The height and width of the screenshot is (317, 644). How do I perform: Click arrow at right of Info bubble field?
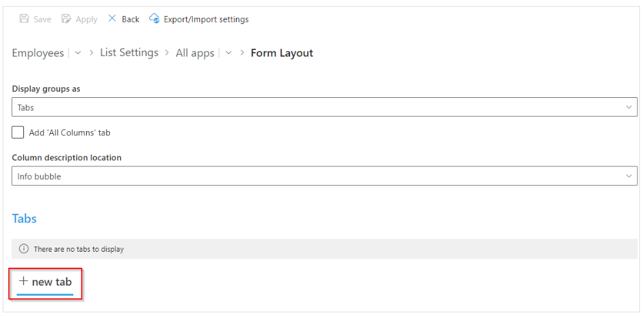pyautogui.click(x=629, y=176)
